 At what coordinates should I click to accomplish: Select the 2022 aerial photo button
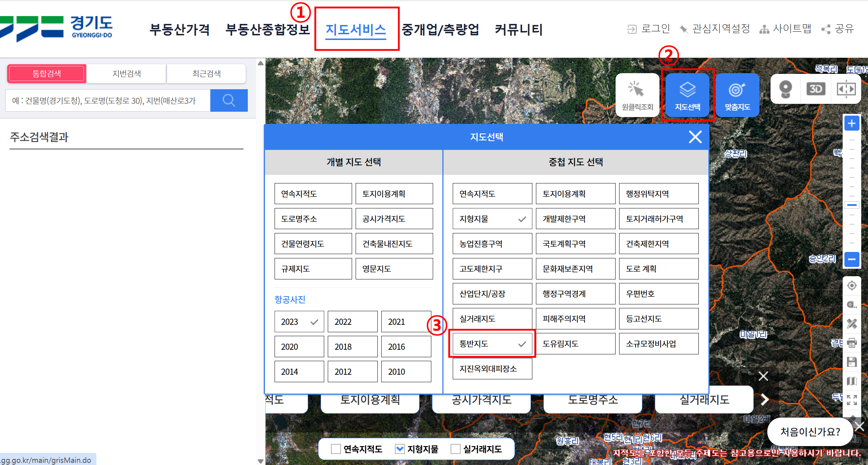pyautogui.click(x=352, y=322)
